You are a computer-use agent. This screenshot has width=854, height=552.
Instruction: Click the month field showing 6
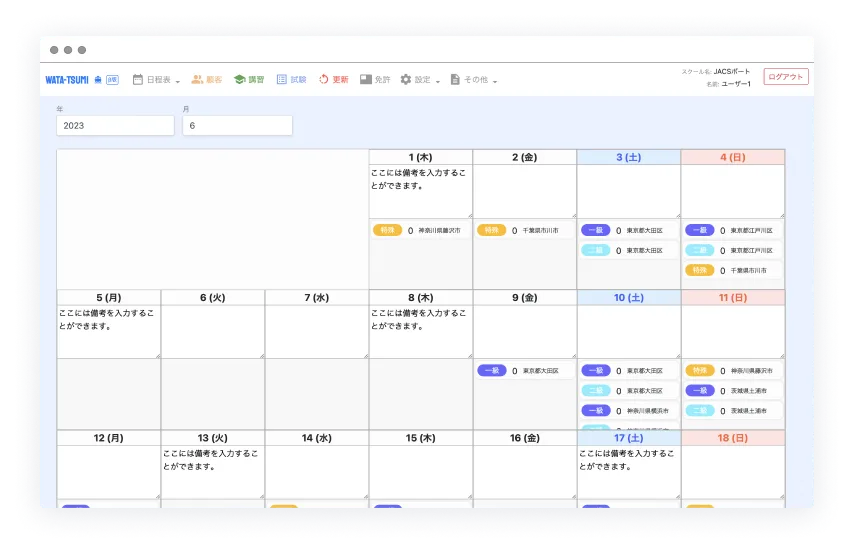point(237,126)
